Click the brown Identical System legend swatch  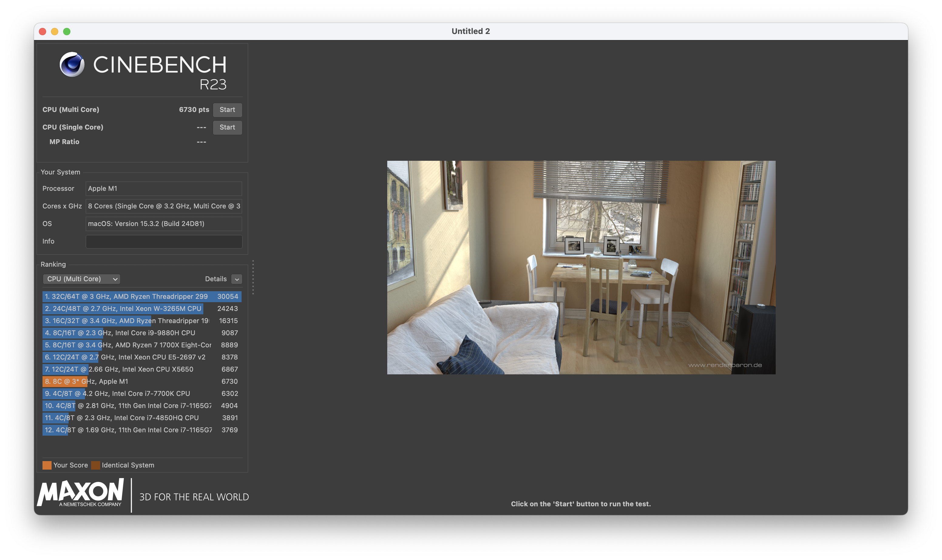96,465
